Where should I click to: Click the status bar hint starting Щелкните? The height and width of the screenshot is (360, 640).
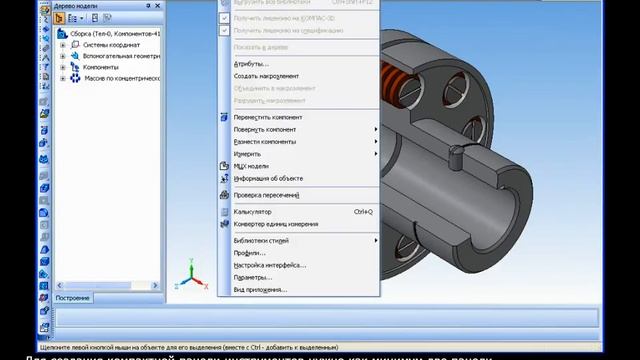pos(189,347)
